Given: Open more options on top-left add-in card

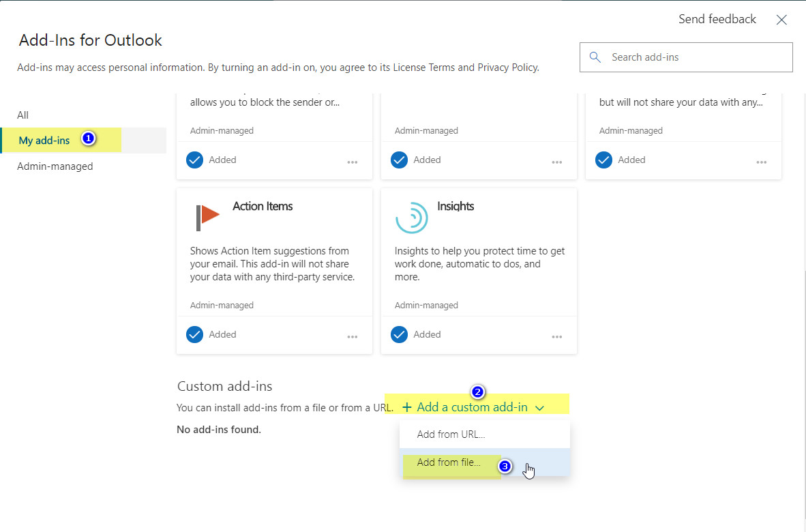Looking at the screenshot, I should pyautogui.click(x=352, y=162).
